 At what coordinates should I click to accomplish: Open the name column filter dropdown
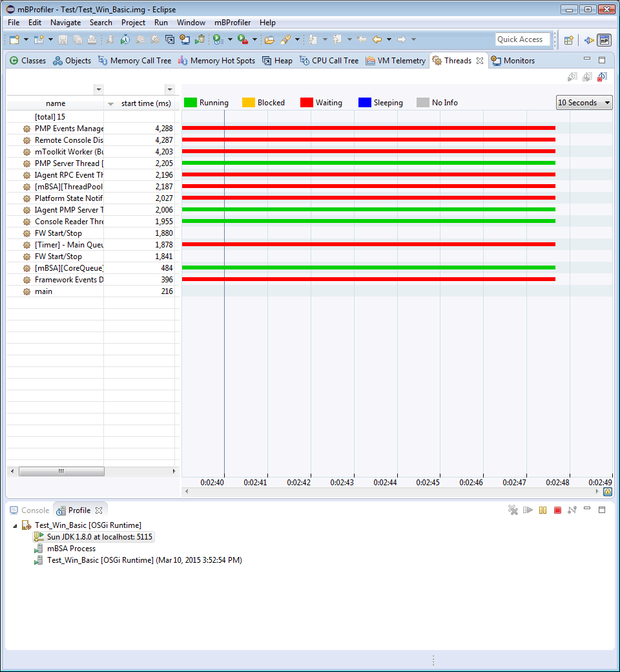[x=98, y=89]
